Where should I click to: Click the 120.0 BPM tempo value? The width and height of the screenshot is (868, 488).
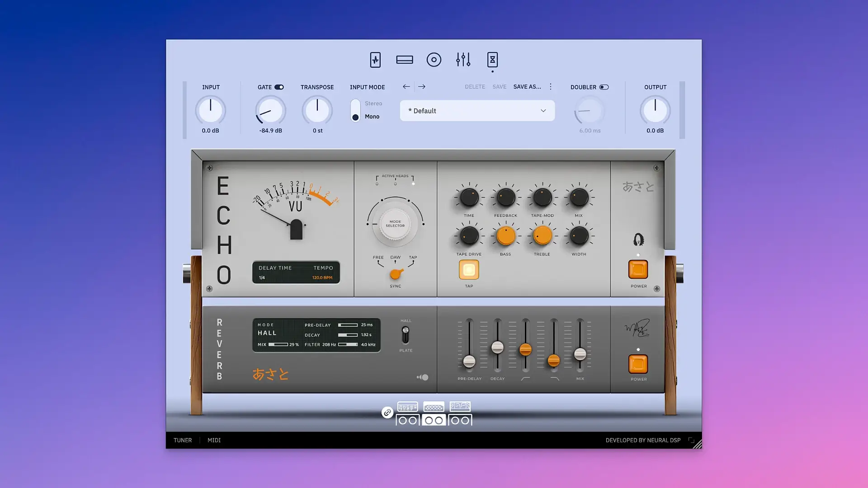[x=322, y=277]
